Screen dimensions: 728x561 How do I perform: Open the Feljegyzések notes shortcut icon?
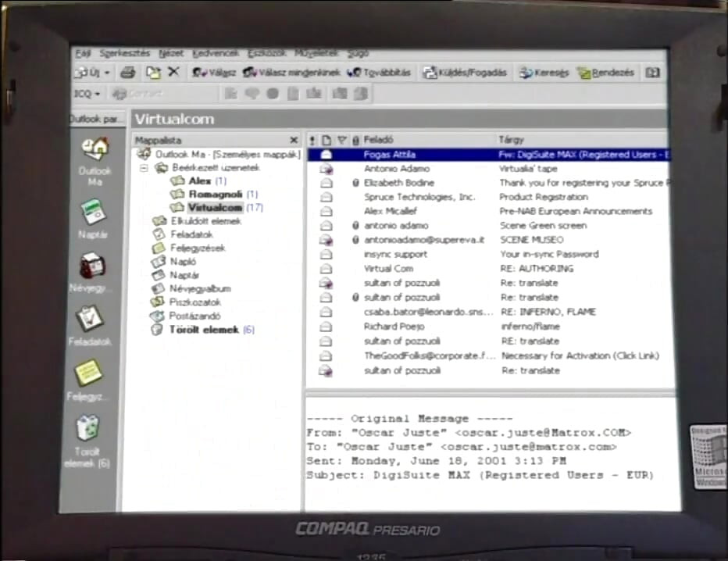click(x=88, y=373)
